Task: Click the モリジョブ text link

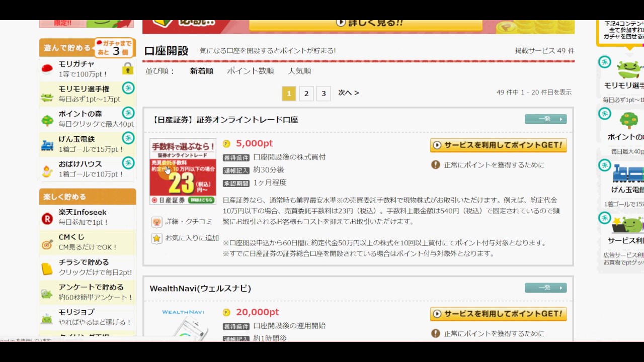Action: coord(76,312)
